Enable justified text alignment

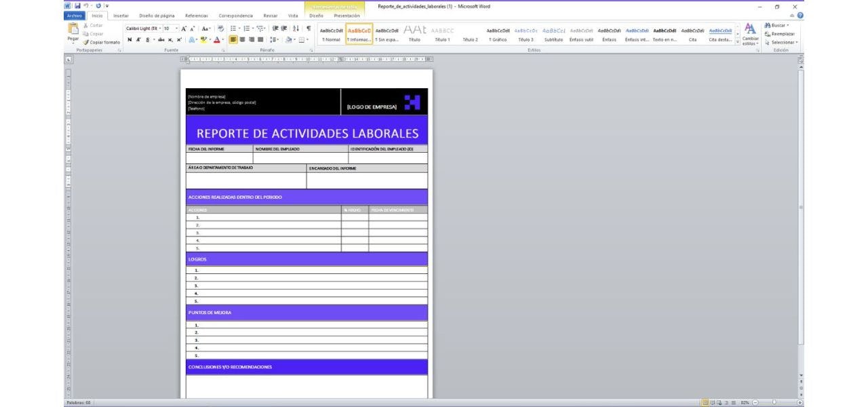(x=262, y=39)
